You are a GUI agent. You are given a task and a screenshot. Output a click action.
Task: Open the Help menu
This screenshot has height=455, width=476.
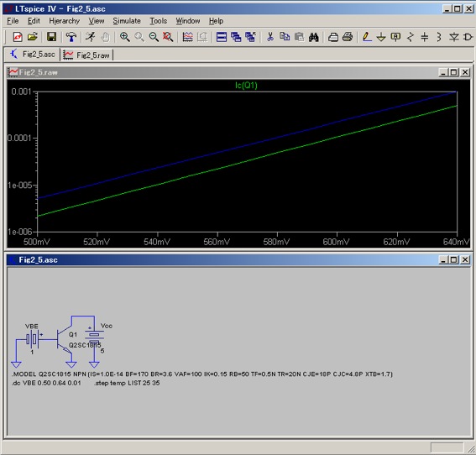pos(216,21)
